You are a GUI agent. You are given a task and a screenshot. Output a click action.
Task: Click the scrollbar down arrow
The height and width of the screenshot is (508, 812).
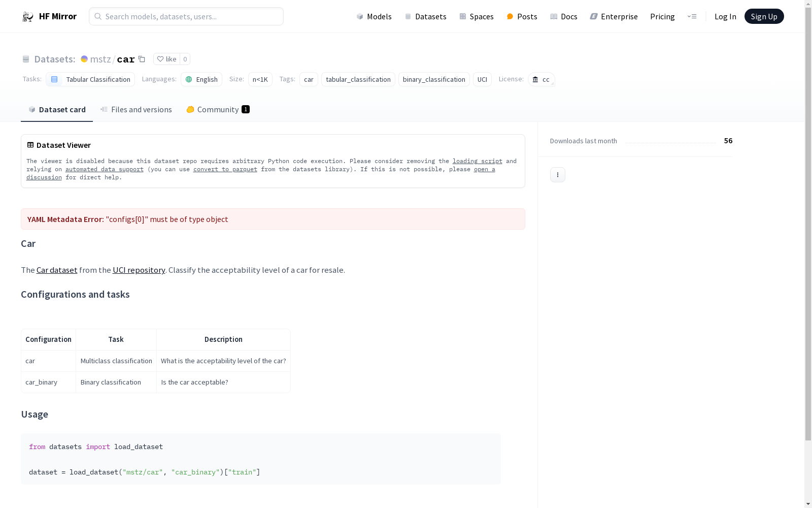pyautogui.click(x=808, y=504)
